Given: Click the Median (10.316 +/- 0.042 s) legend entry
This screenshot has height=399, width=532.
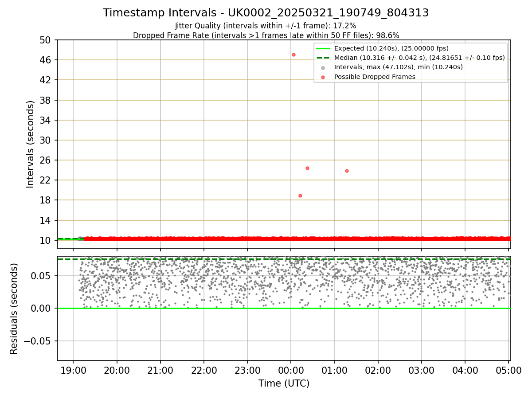Looking at the screenshot, I should pyautogui.click(x=419, y=58).
